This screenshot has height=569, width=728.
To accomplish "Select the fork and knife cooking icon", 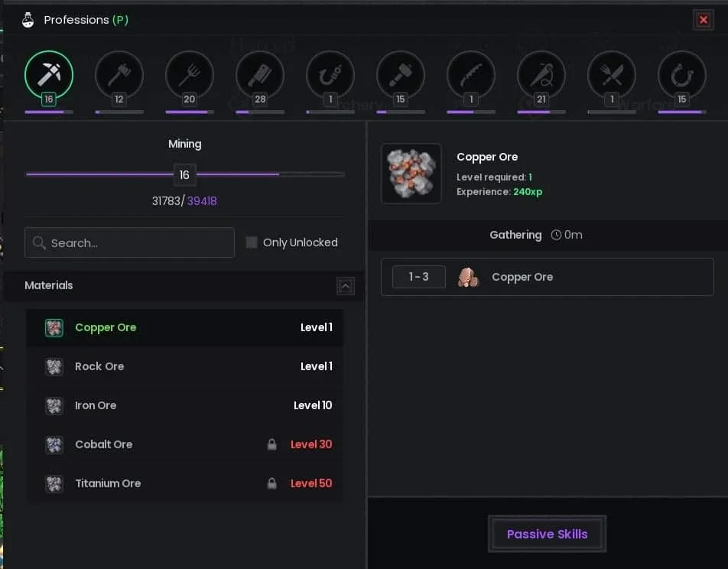I will coord(612,74).
